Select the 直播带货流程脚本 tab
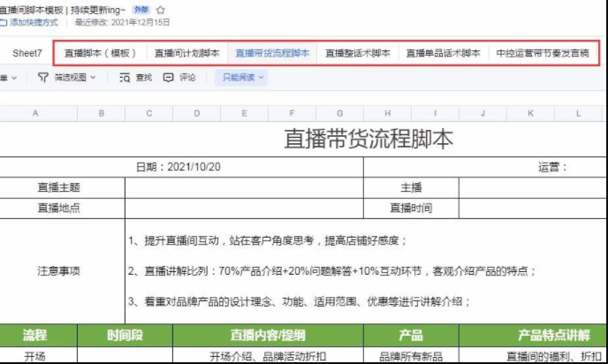This screenshot has height=364, width=608. [272, 53]
